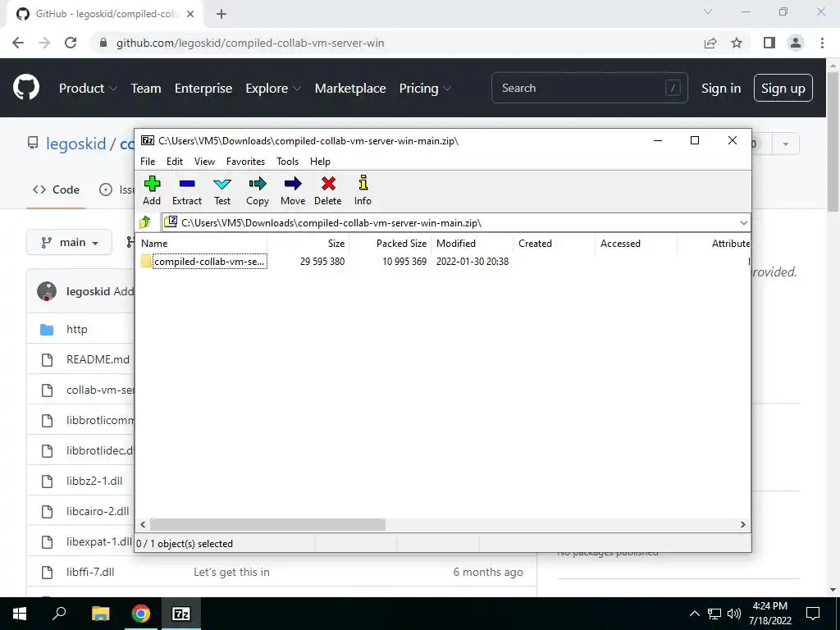Open README.md file on GitHub

98,359
